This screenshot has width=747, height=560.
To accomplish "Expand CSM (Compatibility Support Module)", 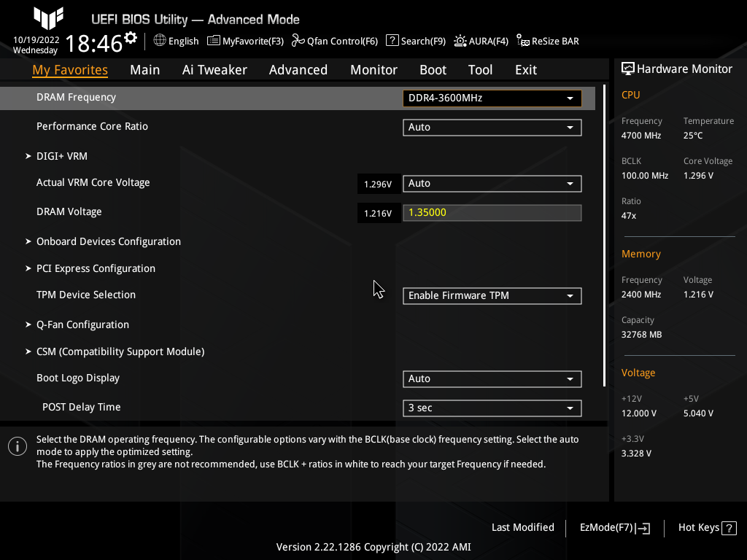I will (120, 351).
